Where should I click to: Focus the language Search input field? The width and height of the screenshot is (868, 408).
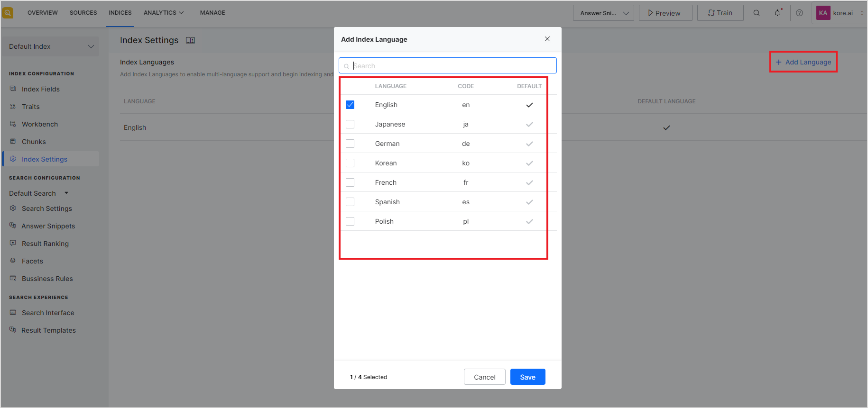(448, 65)
